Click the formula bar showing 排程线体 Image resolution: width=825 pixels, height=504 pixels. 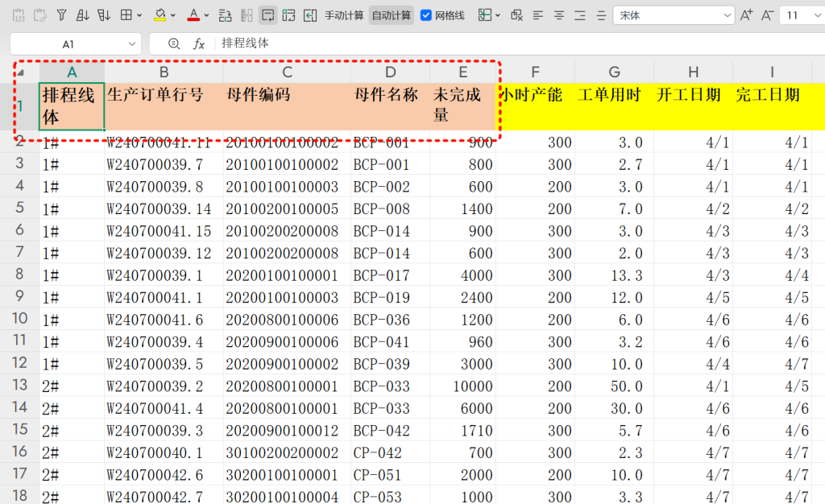tap(521, 43)
